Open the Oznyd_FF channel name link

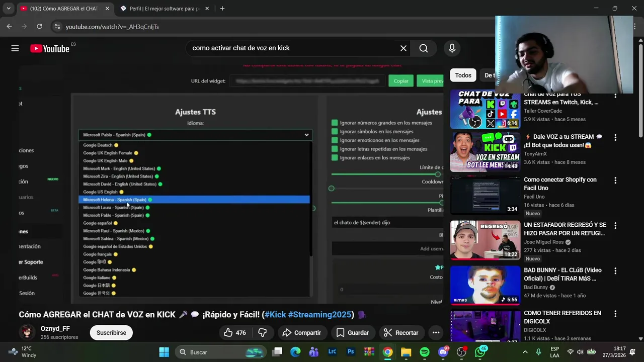click(55, 329)
